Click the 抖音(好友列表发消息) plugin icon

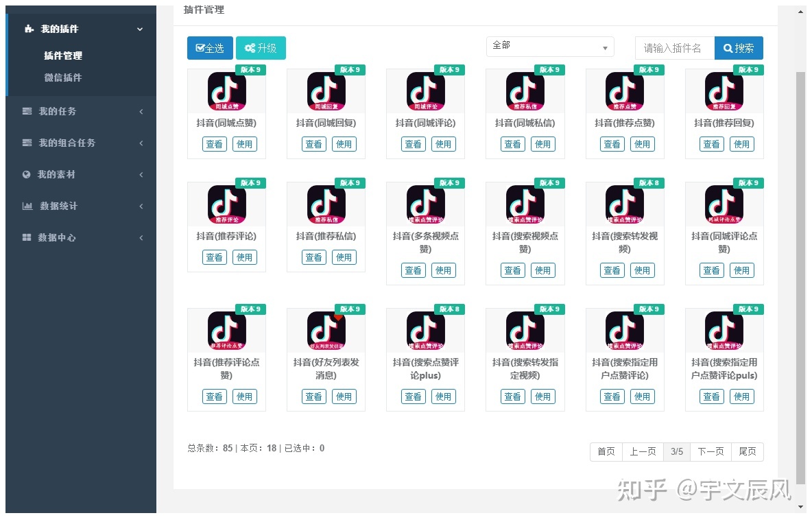(326, 331)
